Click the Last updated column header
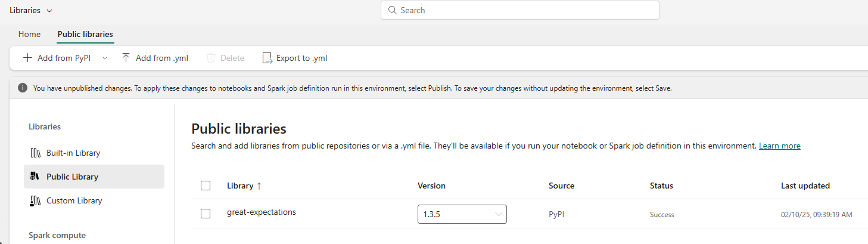The width and height of the screenshot is (868, 244). coord(805,186)
